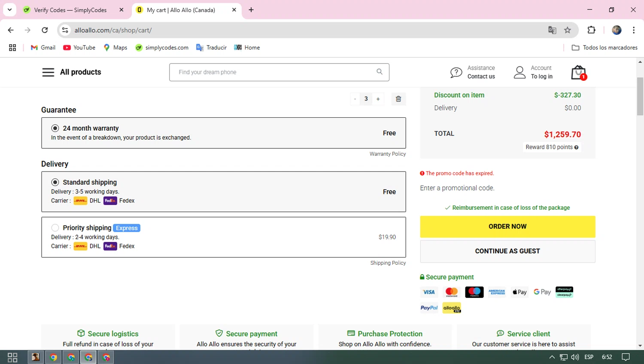Open the Traducir bookmark
The width and height of the screenshot is (644, 364).
pyautogui.click(x=211, y=48)
